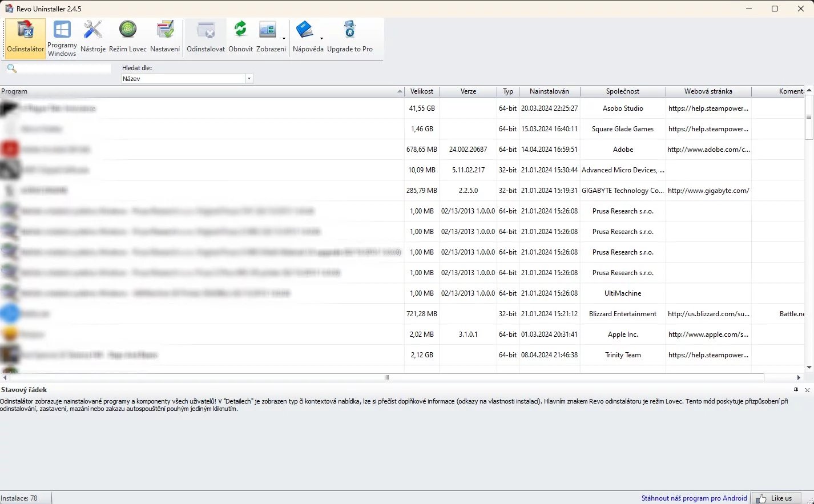Screen dimensions: 814x504
Task: Select the "GIGABYTE Technology Co..." company cell
Action: [623, 191]
